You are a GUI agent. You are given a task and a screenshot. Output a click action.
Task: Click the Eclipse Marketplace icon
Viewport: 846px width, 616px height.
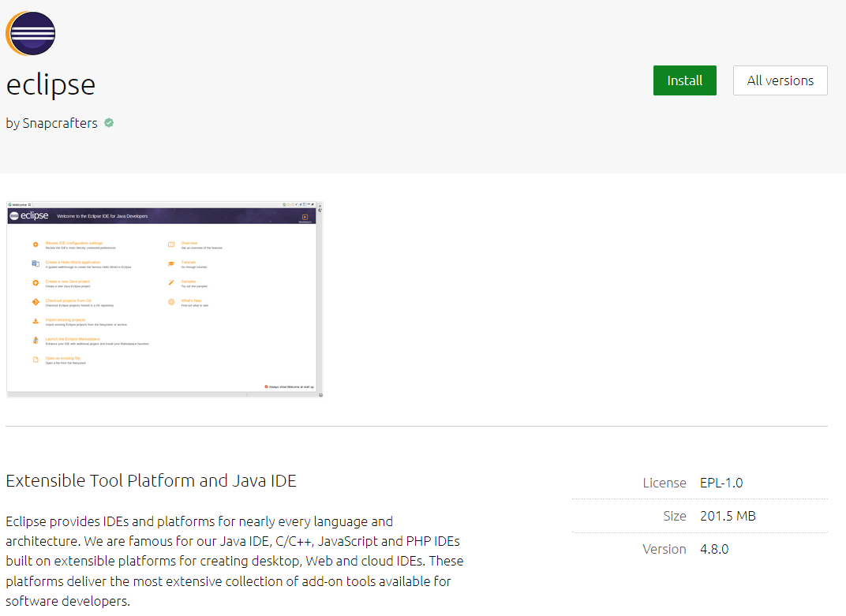tap(36, 341)
